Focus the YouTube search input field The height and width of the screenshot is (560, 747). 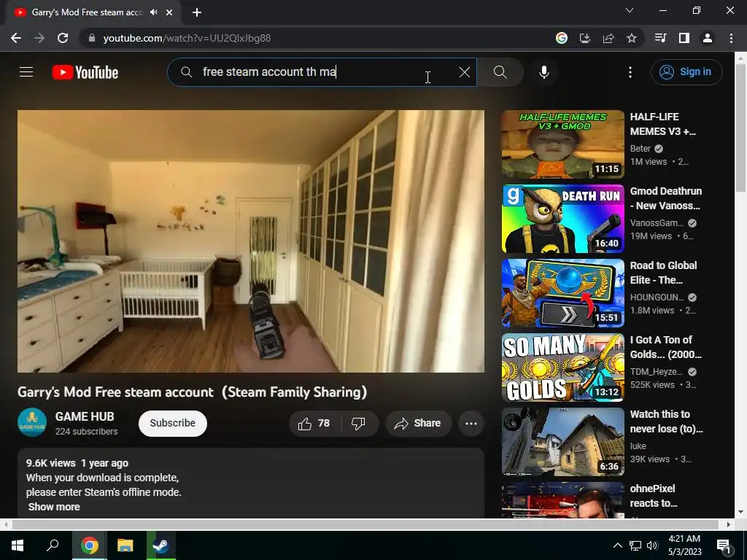322,72
